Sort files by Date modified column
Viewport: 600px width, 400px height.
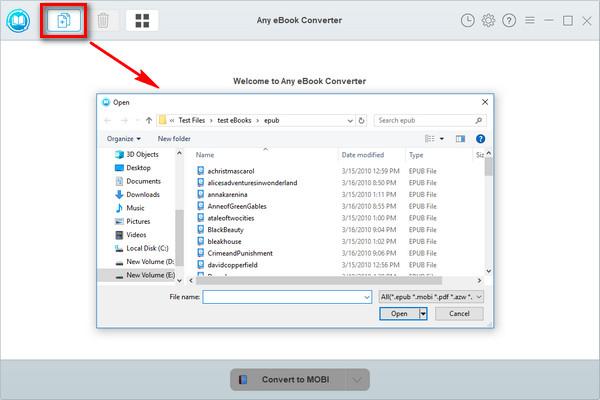(x=363, y=155)
